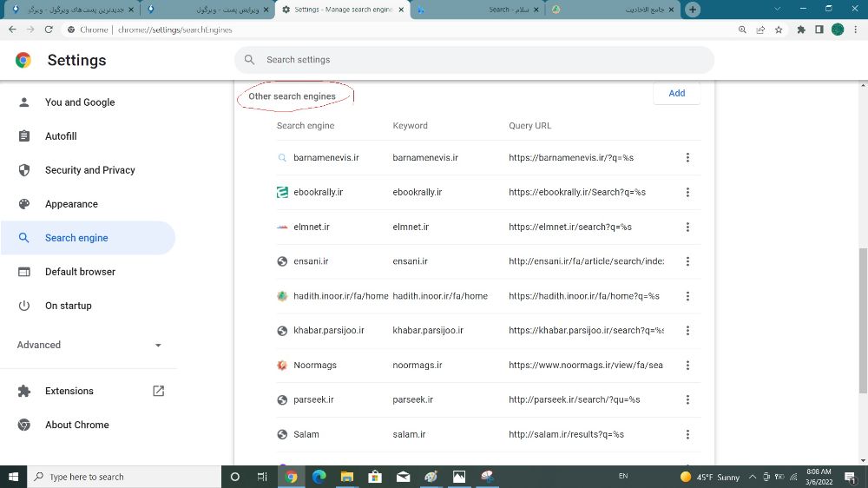The width and height of the screenshot is (868, 488).
Task: Open Chrome side panel icon
Action: [x=819, y=30]
